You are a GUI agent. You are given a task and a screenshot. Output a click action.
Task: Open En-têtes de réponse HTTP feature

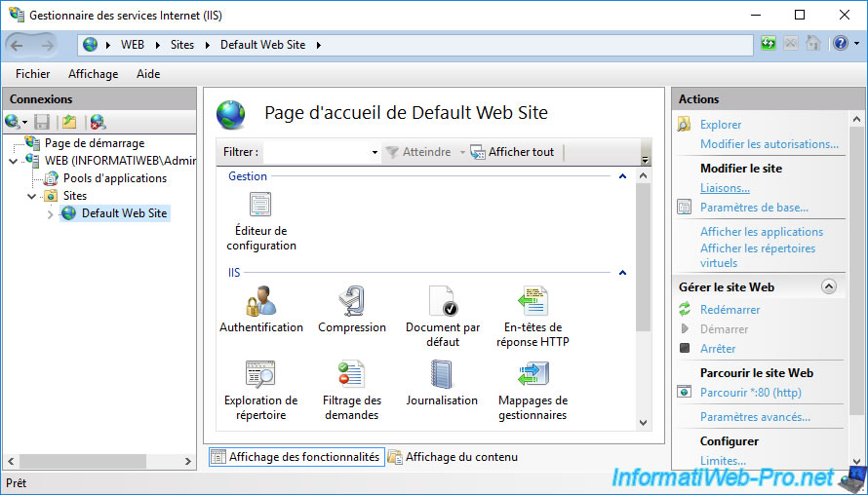click(533, 317)
